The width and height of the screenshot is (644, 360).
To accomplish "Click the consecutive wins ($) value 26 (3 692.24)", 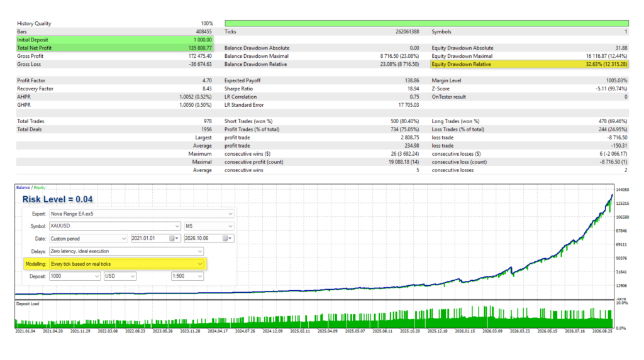I will point(405,154).
